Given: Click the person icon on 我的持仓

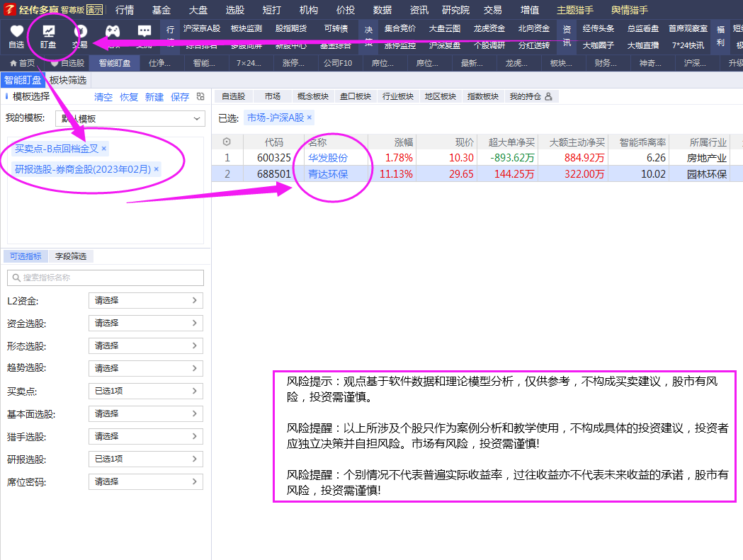Looking at the screenshot, I should [548, 97].
